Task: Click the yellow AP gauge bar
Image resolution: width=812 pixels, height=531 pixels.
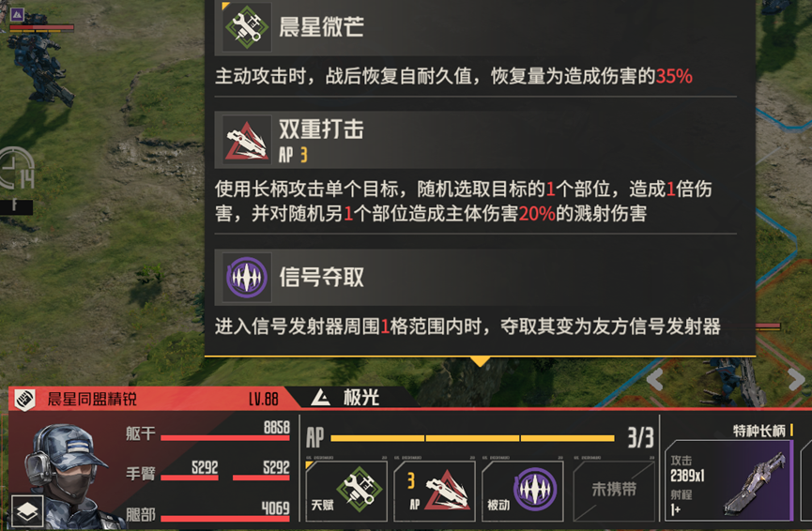Action: click(x=472, y=438)
